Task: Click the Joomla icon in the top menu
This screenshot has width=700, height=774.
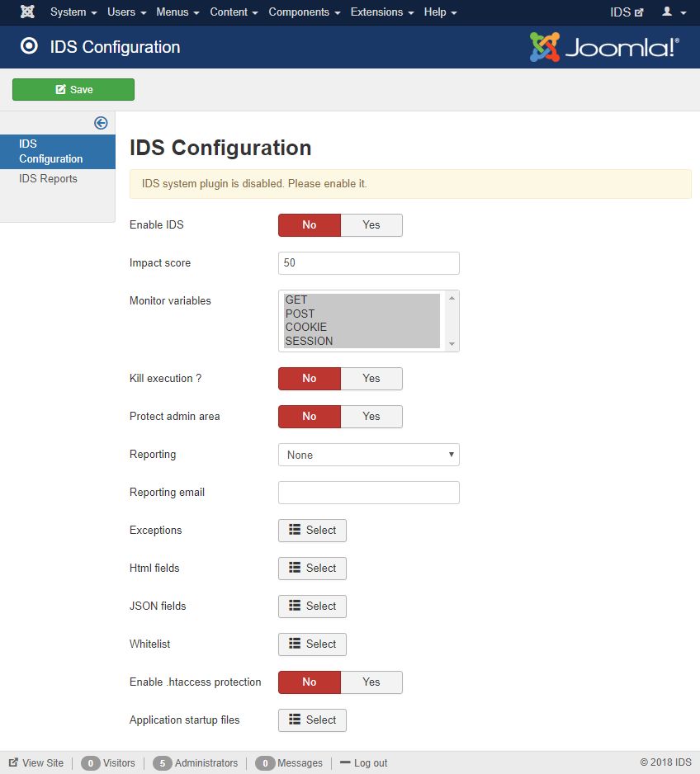Action: click(x=27, y=12)
